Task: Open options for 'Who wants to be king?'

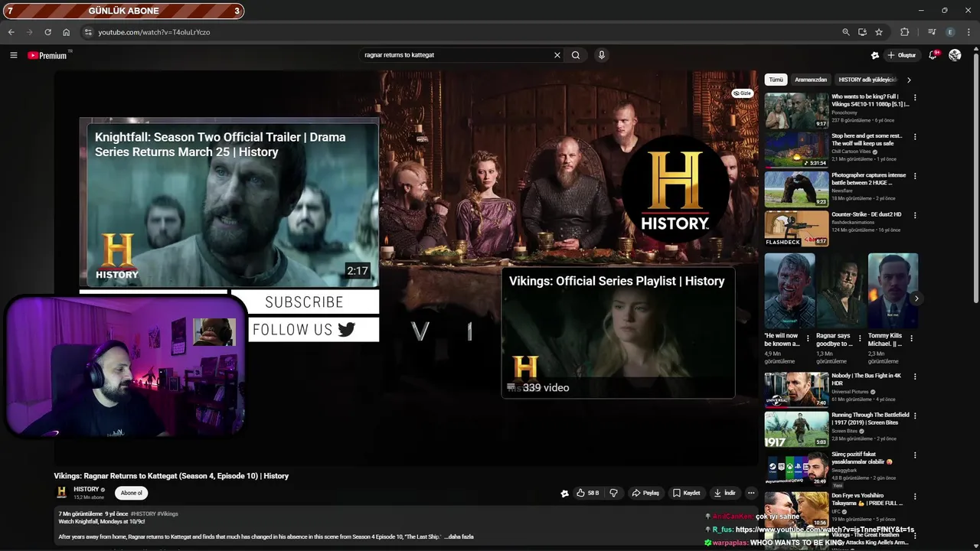Action: click(x=914, y=97)
